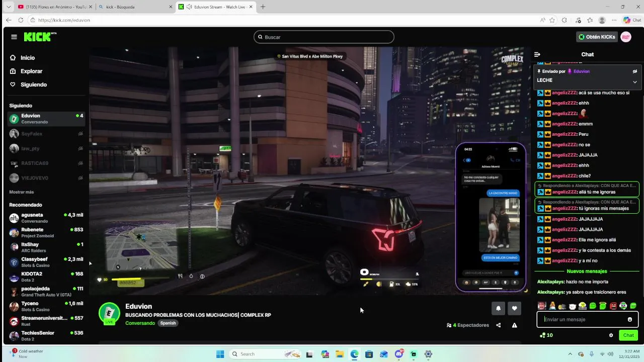
Task: Unfollow Eduvion with heart button
Action: pos(514,308)
